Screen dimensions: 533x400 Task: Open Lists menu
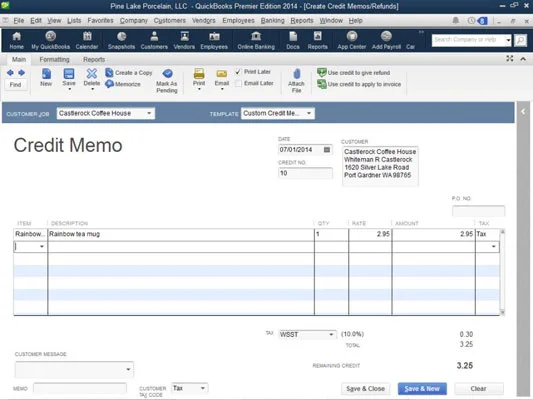tap(74, 21)
